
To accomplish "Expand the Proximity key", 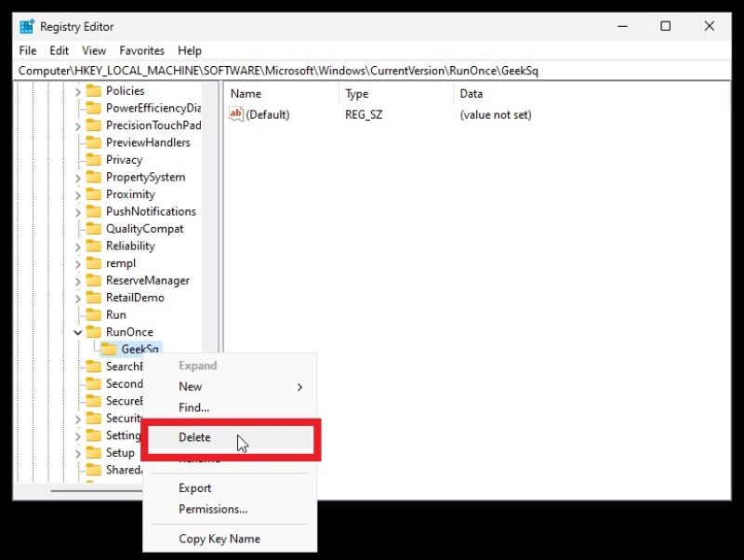I will [78, 194].
